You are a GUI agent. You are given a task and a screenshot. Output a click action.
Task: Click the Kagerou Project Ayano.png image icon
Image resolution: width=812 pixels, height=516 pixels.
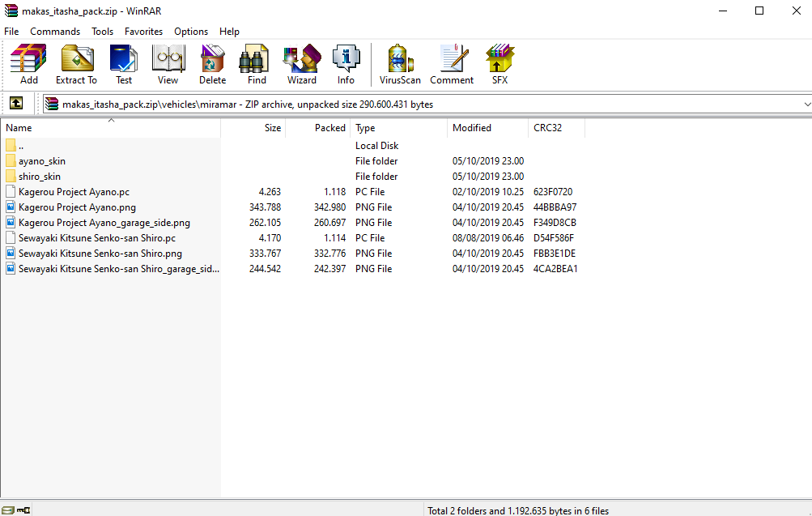[x=11, y=207]
